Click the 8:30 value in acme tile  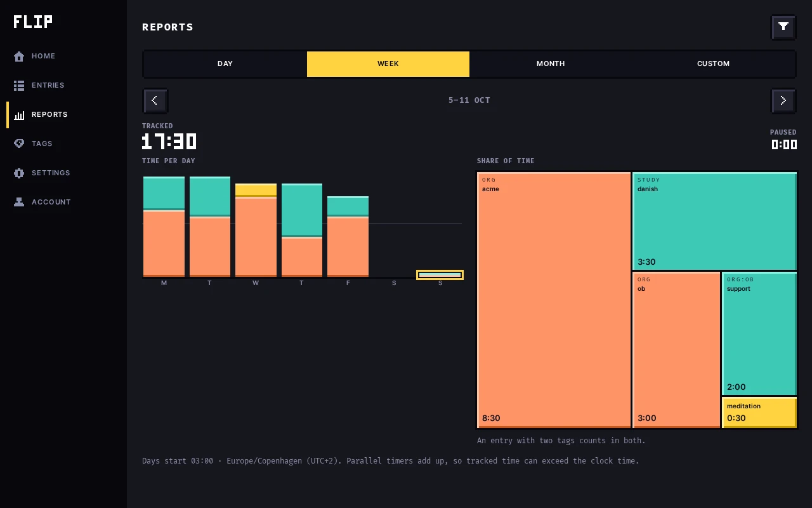click(x=491, y=418)
